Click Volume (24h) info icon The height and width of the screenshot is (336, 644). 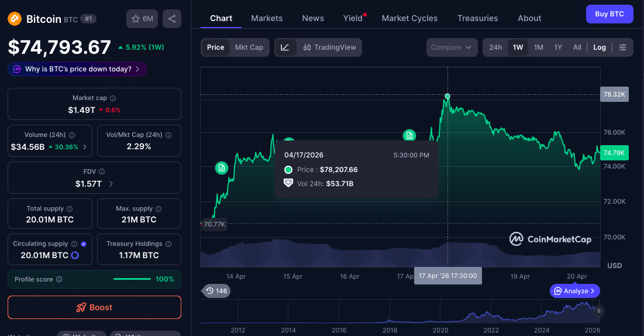(72, 135)
